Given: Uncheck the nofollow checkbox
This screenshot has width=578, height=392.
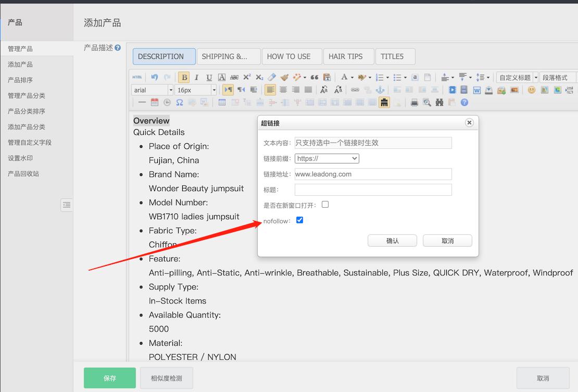Looking at the screenshot, I should click(299, 220).
